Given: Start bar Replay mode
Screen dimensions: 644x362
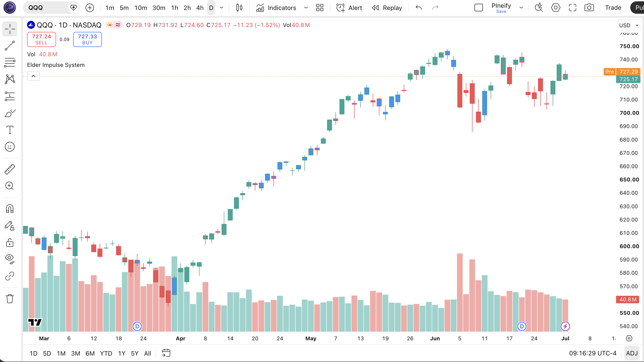Looking at the screenshot, I should tap(387, 8).
